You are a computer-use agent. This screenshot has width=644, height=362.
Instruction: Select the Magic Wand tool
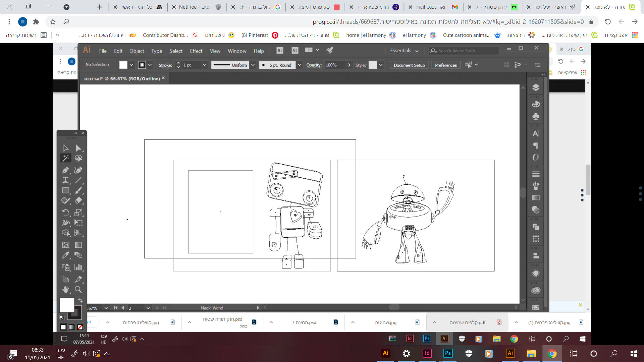coord(65,158)
